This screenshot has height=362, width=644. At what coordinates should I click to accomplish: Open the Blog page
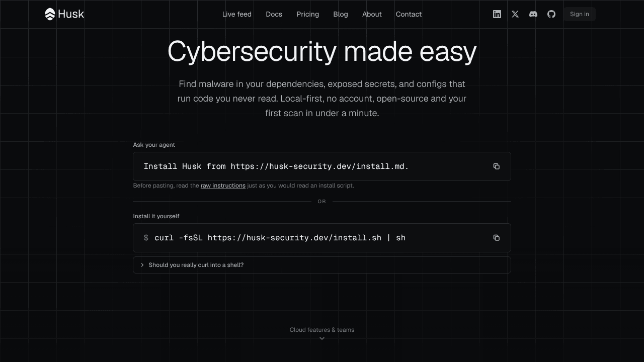pyautogui.click(x=341, y=14)
